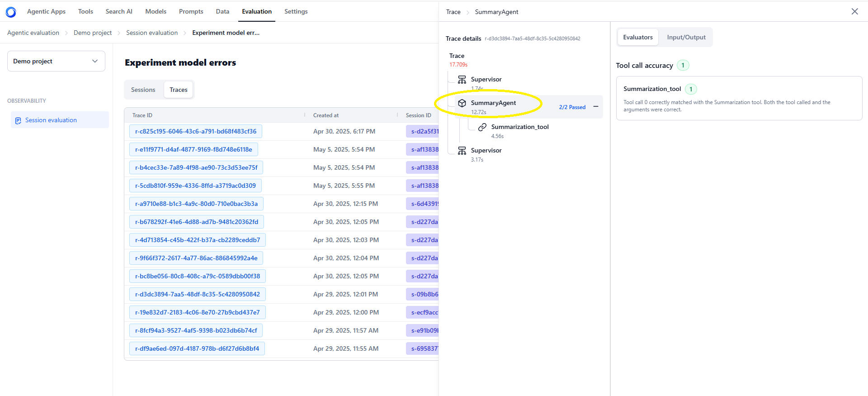This screenshot has width=868, height=396.
Task: Open session s-d2a5f31 in first row
Action: [x=423, y=131]
